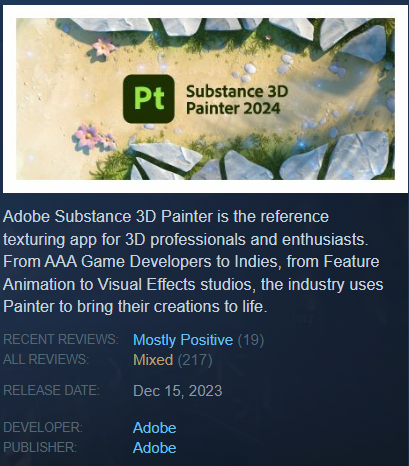Open the Adobe developer link
409x466 pixels.
point(155,428)
